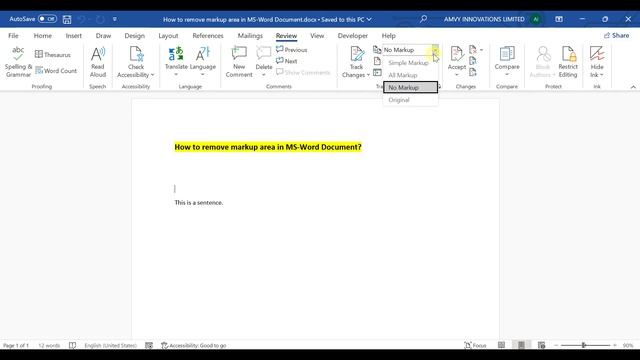Click the Show Markup icon
This screenshot has width=640, height=360.
(377, 61)
